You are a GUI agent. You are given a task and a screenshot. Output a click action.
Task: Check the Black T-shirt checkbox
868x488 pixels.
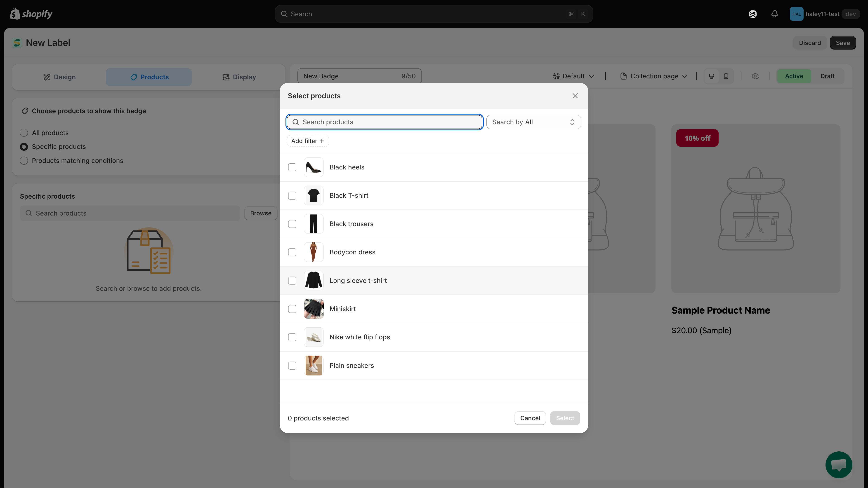[x=292, y=196]
